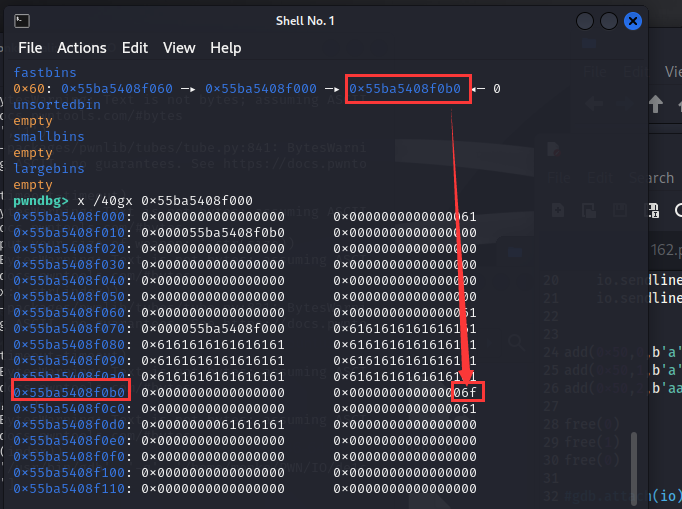Open the Actions menu
This screenshot has width=682, height=509.
point(82,48)
